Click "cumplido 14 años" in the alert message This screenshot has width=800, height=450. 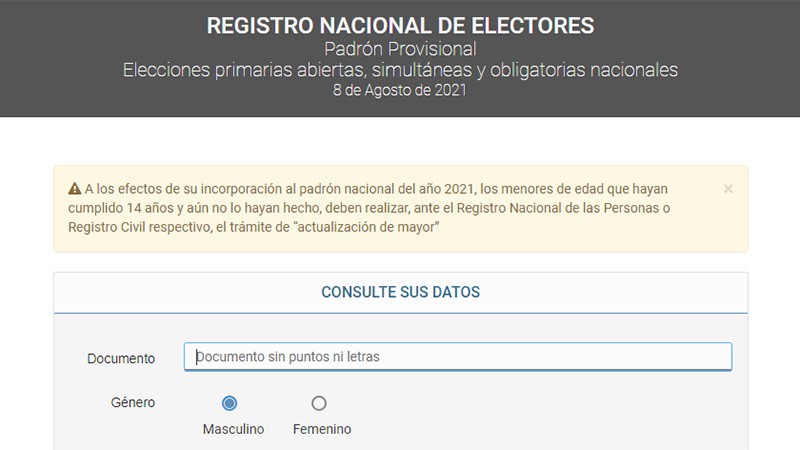pos(117,208)
